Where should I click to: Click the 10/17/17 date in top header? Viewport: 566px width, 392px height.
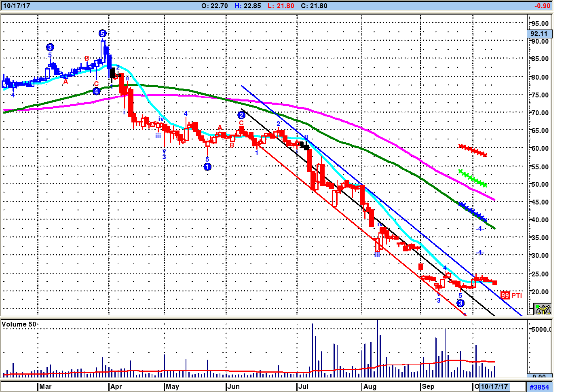tap(17, 6)
